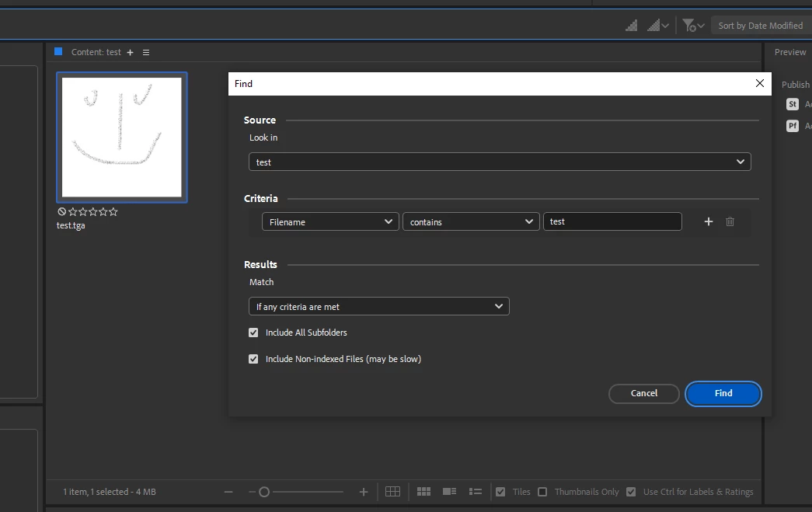
Task: Switch to thumbnails view icon
Action: [423, 492]
